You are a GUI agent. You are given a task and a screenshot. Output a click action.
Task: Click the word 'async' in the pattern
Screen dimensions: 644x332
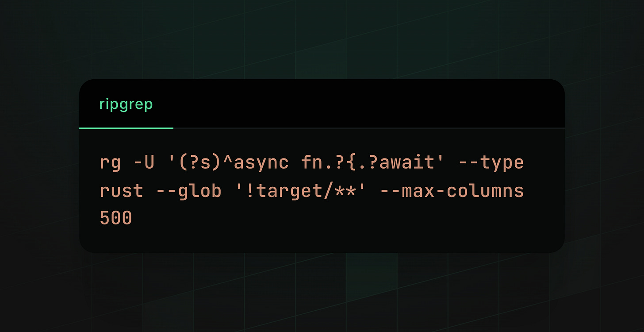[x=261, y=162]
